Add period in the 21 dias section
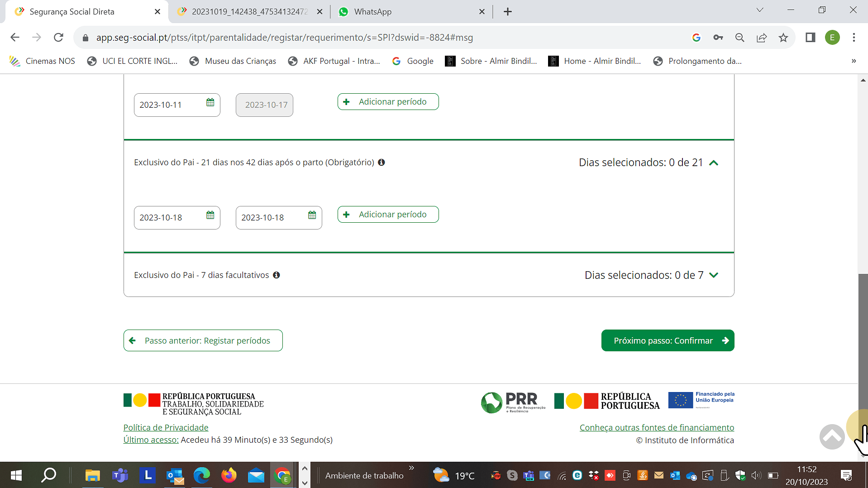The width and height of the screenshot is (868, 488). (388, 215)
